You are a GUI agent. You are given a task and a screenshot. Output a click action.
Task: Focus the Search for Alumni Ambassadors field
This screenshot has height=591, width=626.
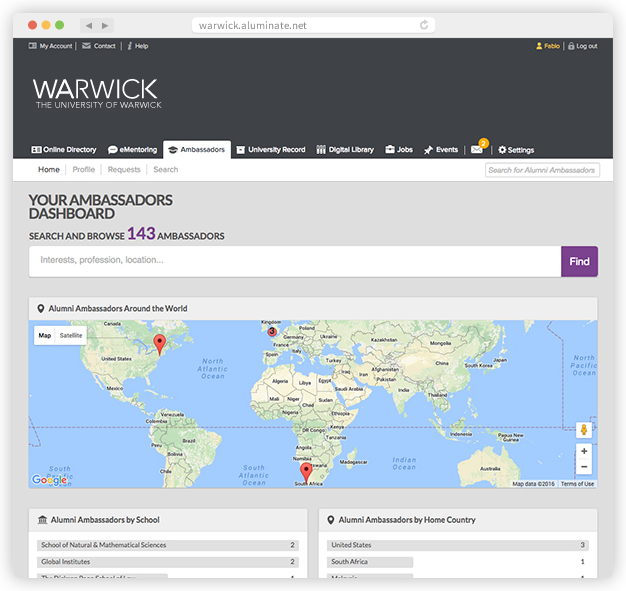(542, 170)
